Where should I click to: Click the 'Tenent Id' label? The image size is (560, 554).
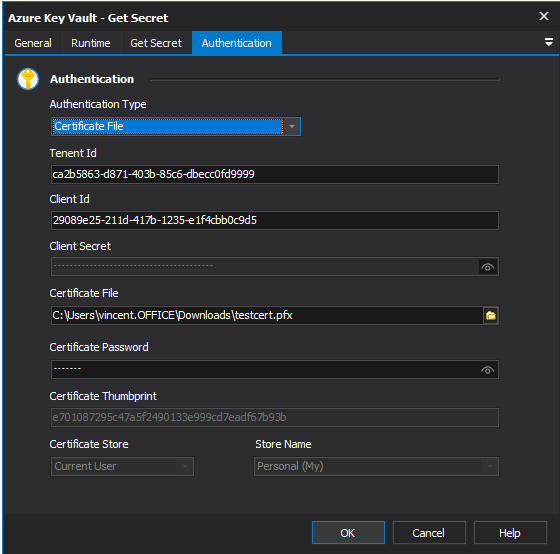pos(73,153)
